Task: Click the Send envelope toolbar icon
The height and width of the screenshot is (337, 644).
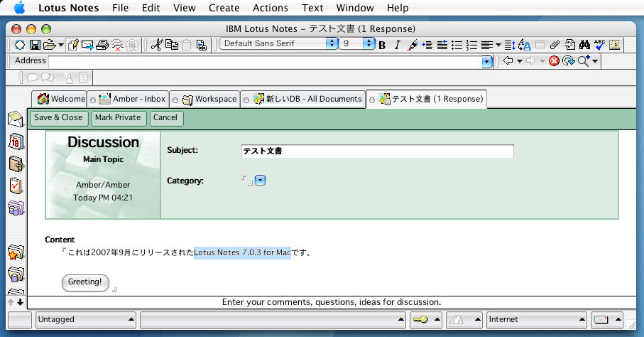Action: click(x=87, y=45)
